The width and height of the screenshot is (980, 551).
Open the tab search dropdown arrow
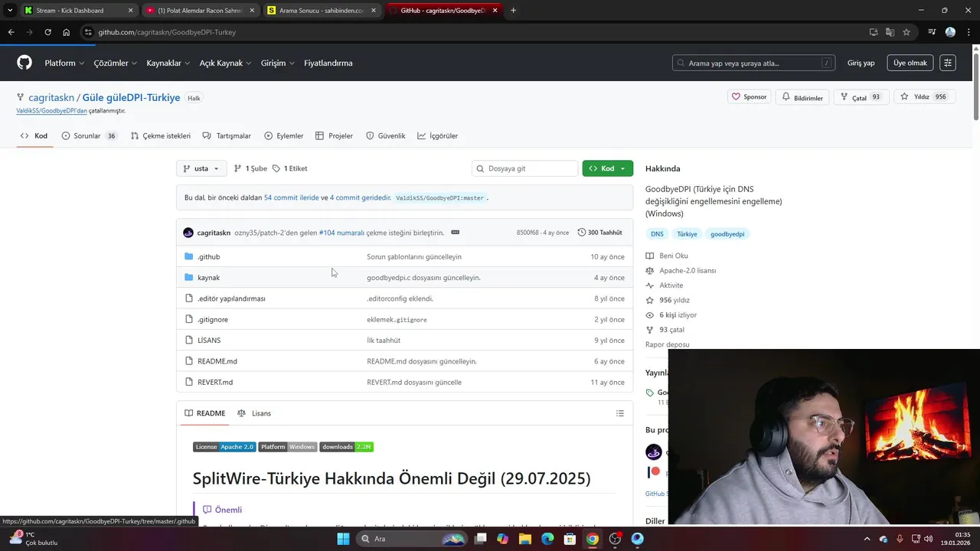coord(9,11)
